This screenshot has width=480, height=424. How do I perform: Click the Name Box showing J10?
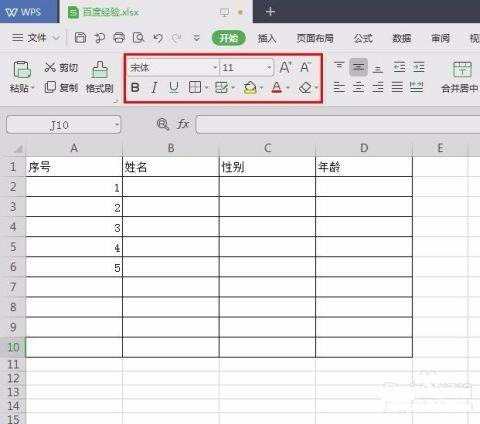click(63, 125)
